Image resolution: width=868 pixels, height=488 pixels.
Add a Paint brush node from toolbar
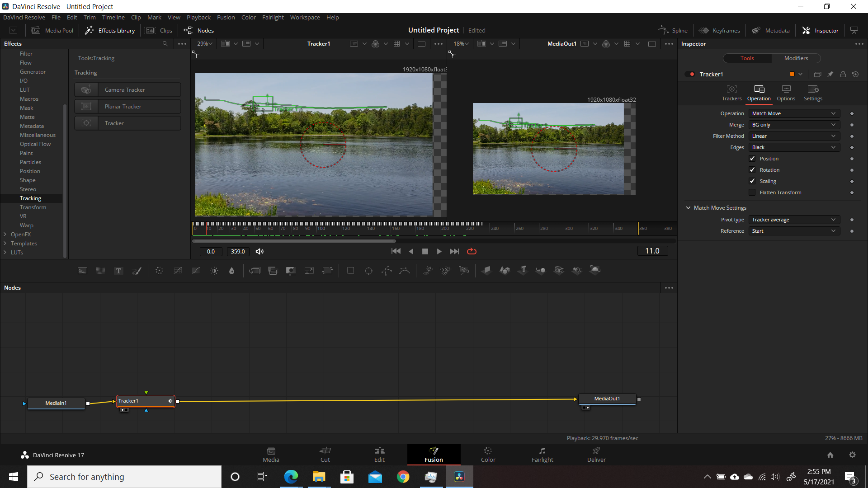tap(137, 271)
